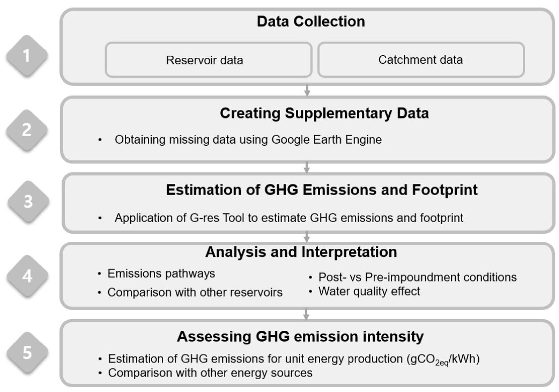Click the step 2 diamond icon
This screenshot has width=559, height=392.
[x=27, y=130]
